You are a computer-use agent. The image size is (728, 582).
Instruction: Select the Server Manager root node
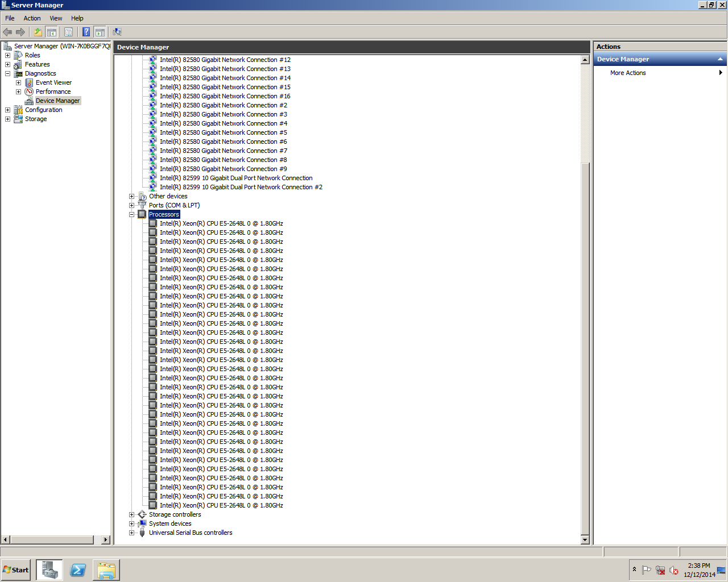pyautogui.click(x=62, y=46)
